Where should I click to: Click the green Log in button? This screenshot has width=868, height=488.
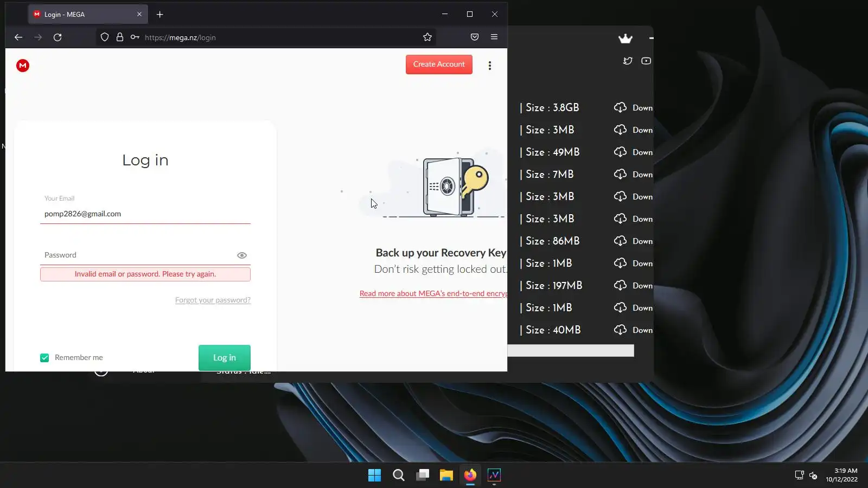tap(225, 358)
